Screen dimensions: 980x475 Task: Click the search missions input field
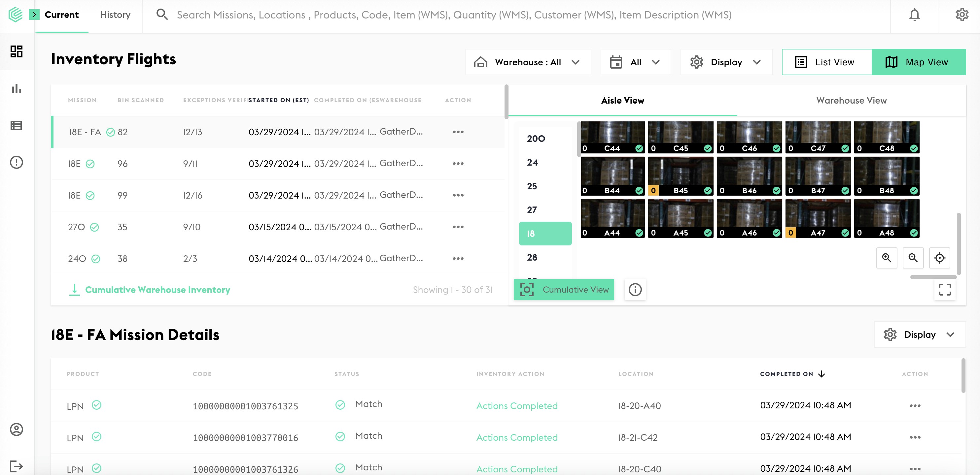click(454, 15)
